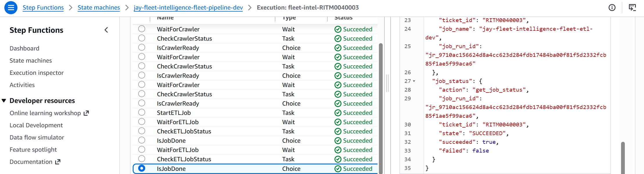Open the tutorial screen icon at top right
644x174 pixels.
tap(632, 8)
